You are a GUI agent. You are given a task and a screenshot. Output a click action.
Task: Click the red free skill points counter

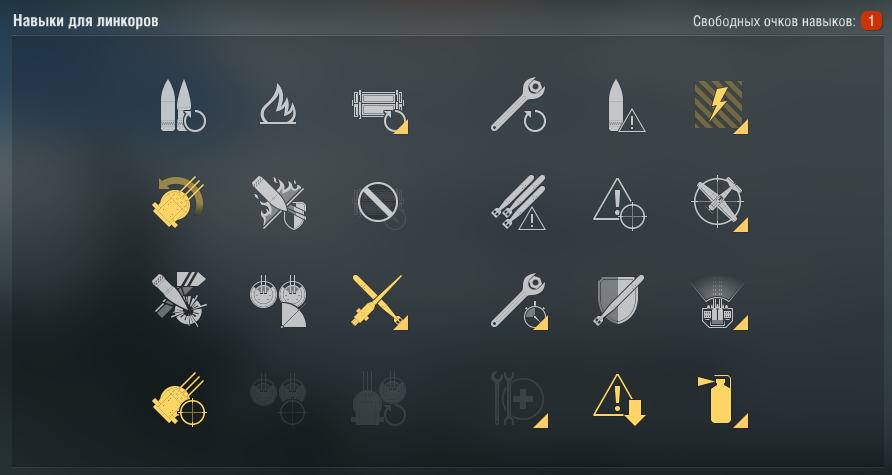click(871, 21)
